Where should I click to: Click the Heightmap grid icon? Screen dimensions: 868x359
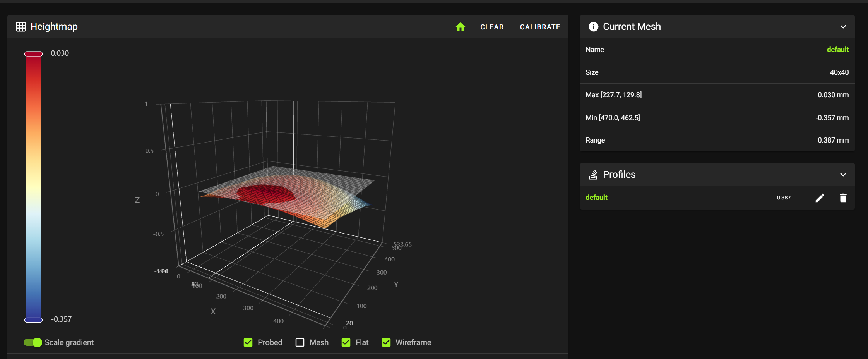point(21,27)
